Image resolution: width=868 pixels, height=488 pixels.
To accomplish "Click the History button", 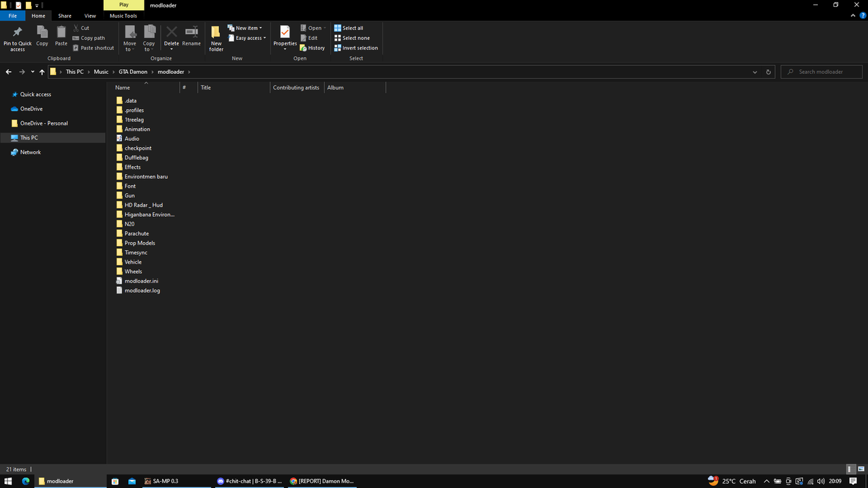I will tap(313, 48).
